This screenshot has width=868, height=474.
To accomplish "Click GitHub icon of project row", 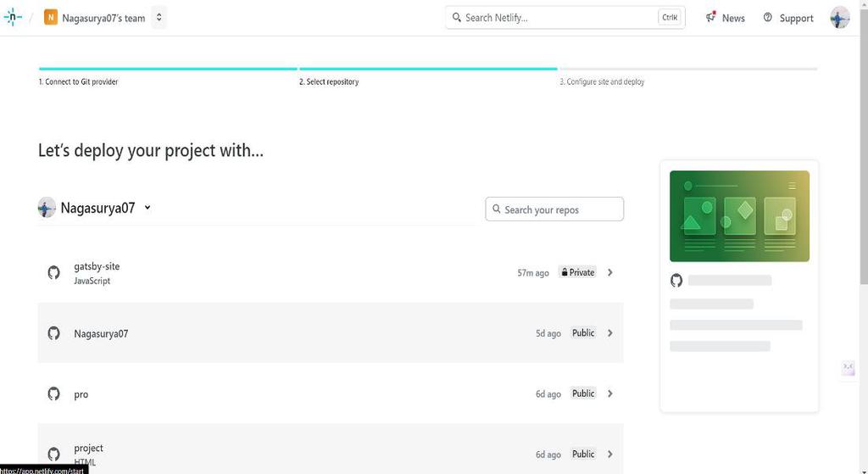I will pos(53,454).
